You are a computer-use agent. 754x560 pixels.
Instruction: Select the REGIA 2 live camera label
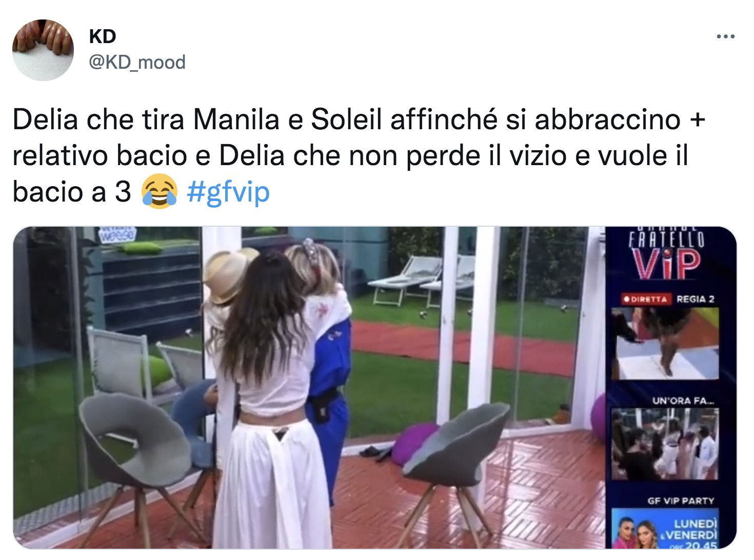coord(695,299)
